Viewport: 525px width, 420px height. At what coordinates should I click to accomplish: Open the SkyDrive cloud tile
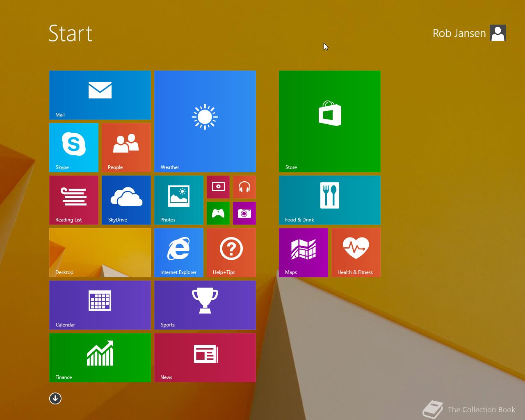point(126,200)
